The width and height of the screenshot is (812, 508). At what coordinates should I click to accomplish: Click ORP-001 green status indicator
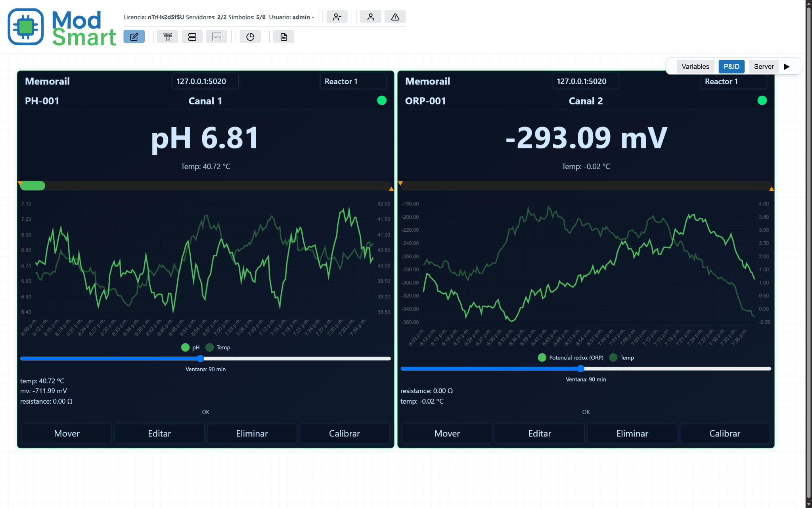click(762, 100)
